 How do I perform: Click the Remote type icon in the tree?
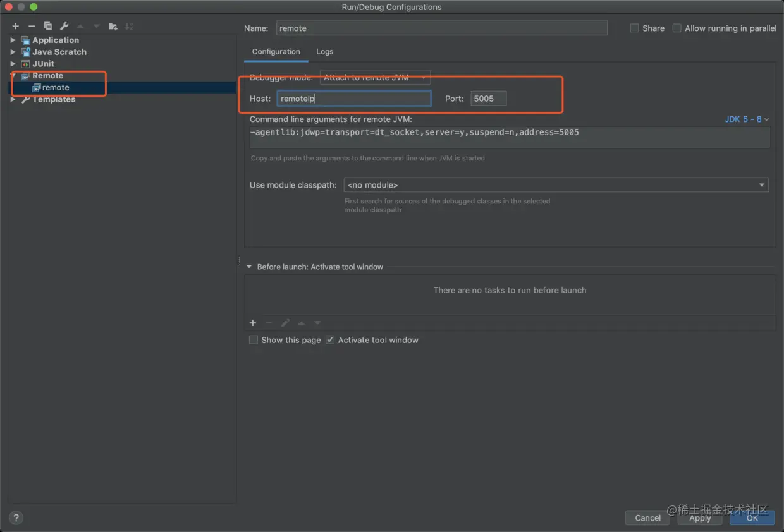[25, 76]
